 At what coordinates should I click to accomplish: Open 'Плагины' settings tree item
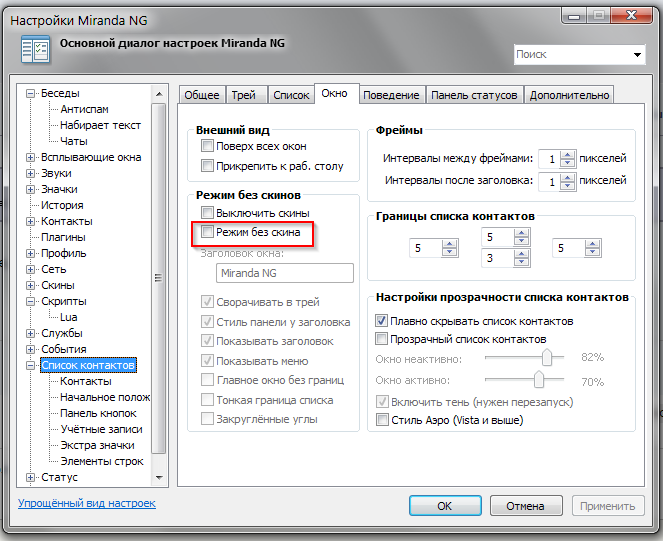pyautogui.click(x=63, y=237)
